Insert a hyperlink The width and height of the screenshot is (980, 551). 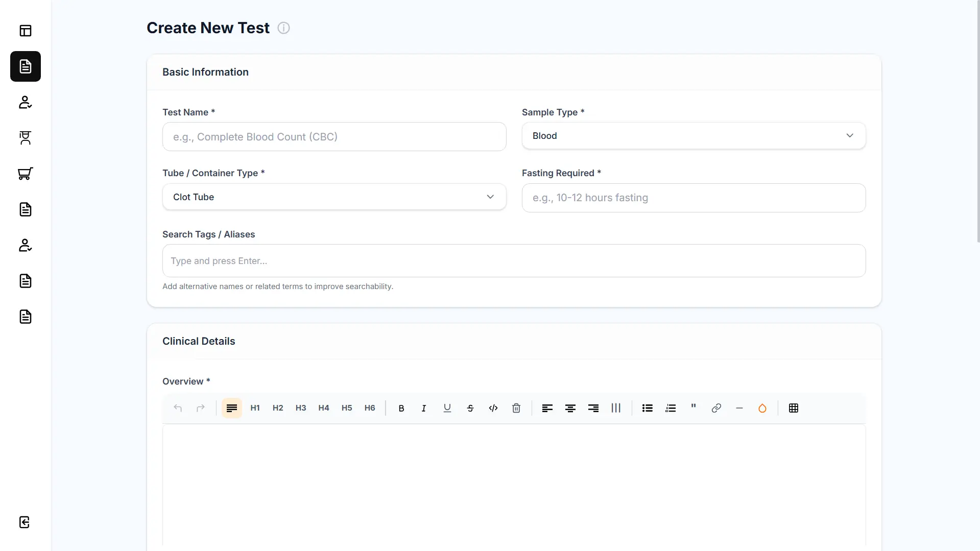[716, 408]
